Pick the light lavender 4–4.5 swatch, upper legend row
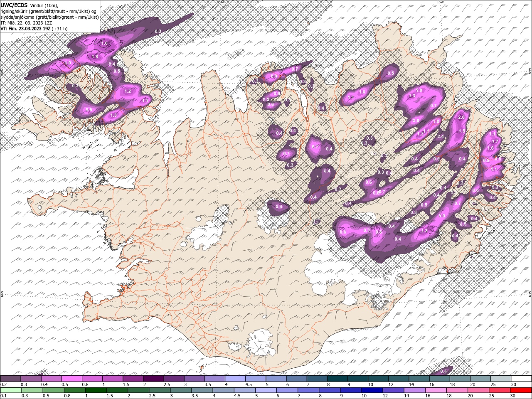The image size is (532, 399). [236, 379]
